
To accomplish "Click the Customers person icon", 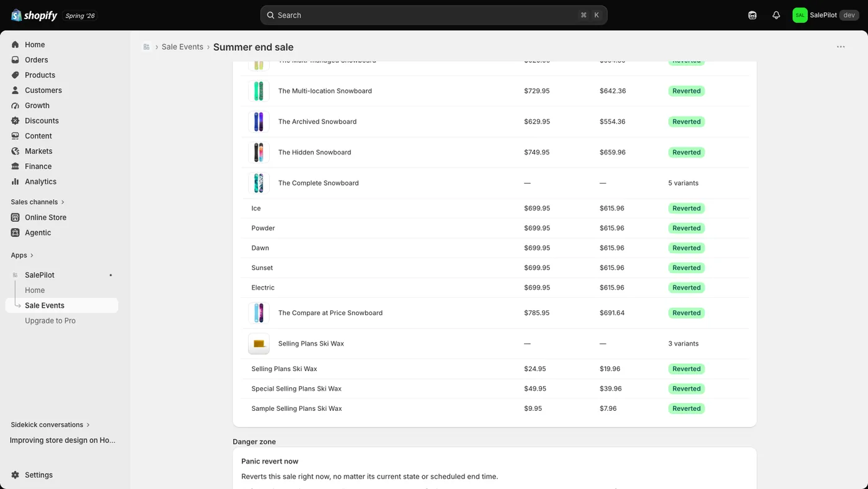I will pos(15,91).
